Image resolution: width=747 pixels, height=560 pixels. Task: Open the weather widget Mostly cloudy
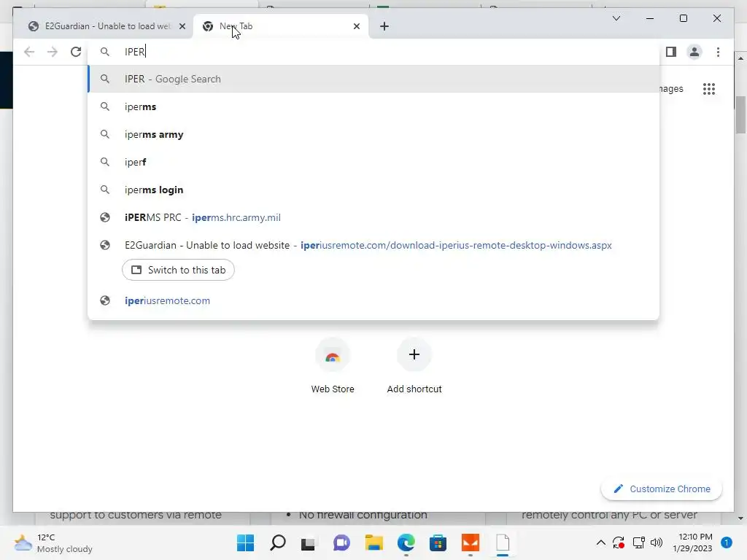[x=53, y=542]
